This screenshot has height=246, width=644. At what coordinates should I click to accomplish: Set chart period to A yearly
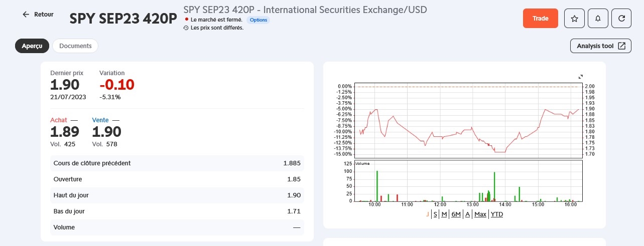(467, 214)
